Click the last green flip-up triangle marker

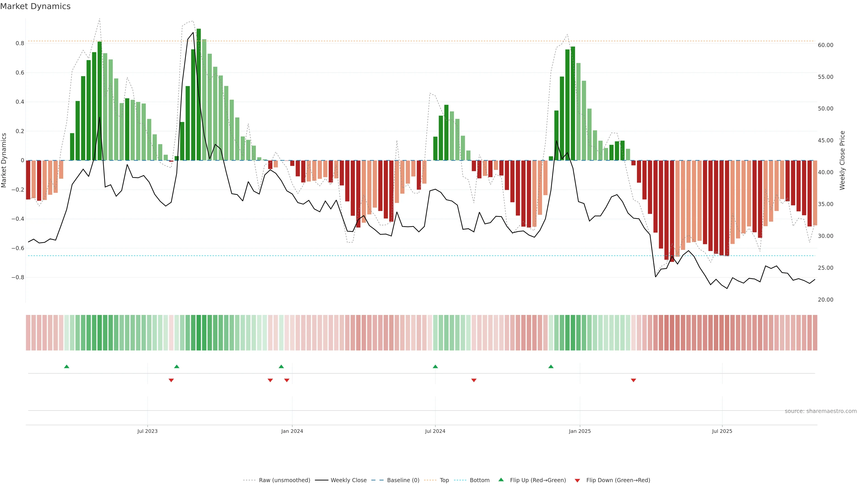pyautogui.click(x=551, y=366)
